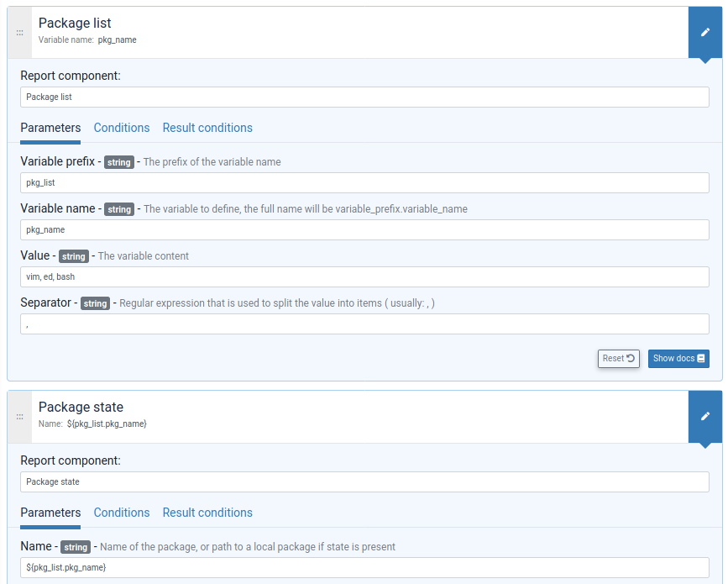The width and height of the screenshot is (728, 584).
Task: Click the Variable name field containing pkg_name
Action: [364, 229]
